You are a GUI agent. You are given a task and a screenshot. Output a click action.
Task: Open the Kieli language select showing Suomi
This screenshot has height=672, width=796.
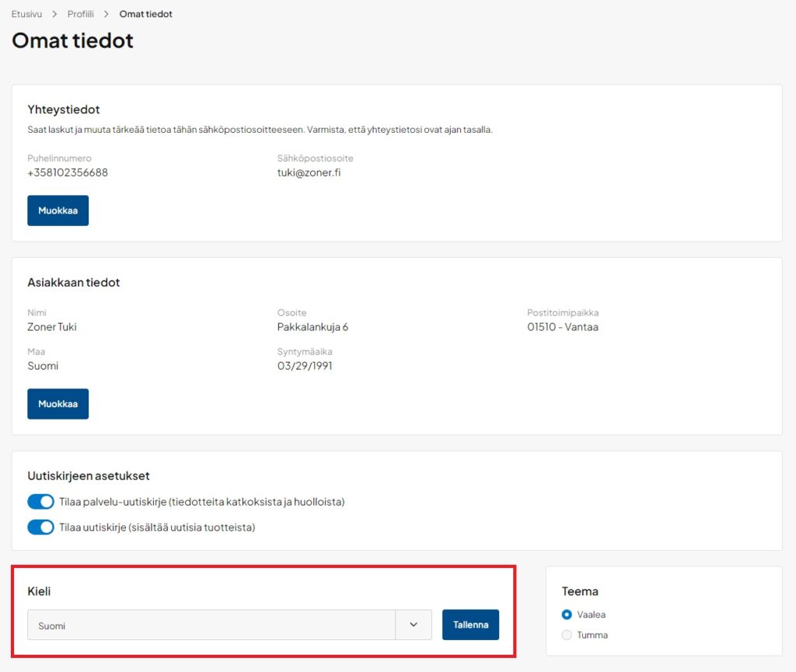click(x=211, y=625)
